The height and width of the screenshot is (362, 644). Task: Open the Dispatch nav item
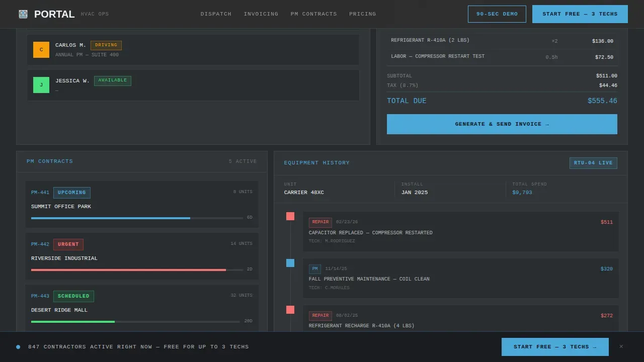click(216, 14)
